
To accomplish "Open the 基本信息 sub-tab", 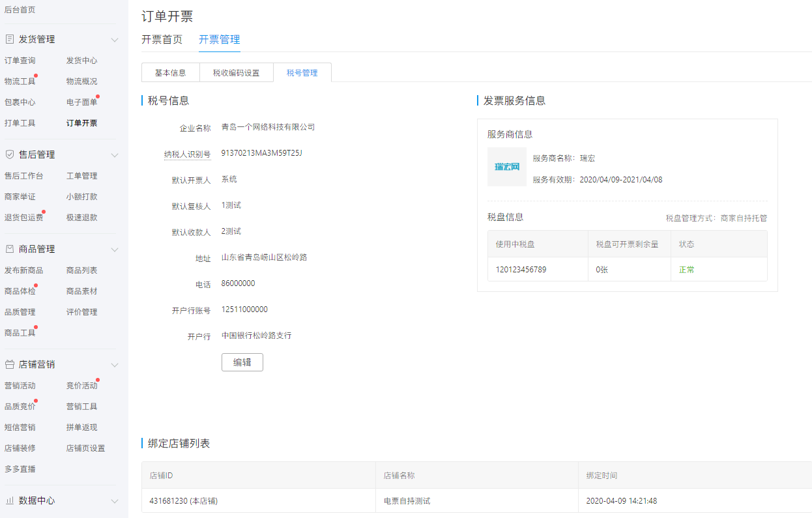I will [171, 73].
